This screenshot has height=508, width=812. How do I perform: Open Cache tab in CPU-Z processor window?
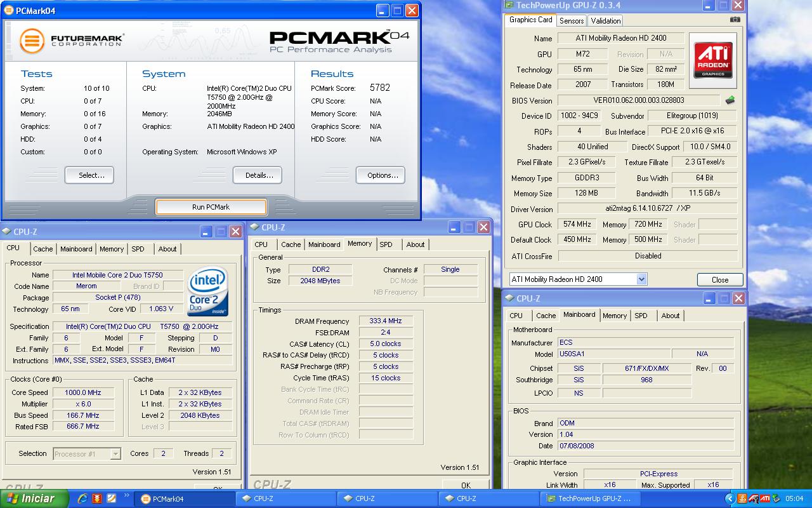click(43, 249)
